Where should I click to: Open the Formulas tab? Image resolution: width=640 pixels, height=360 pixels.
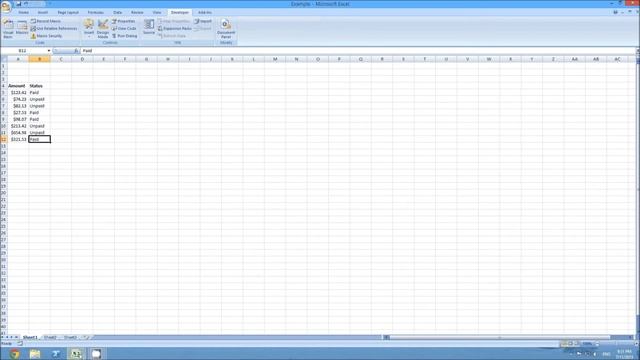pos(96,13)
